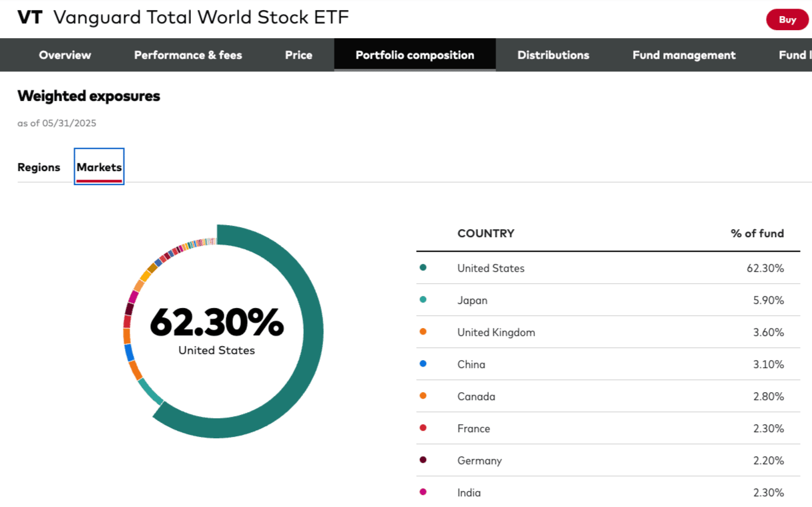Click the large green United States donut segment

pos(313,331)
